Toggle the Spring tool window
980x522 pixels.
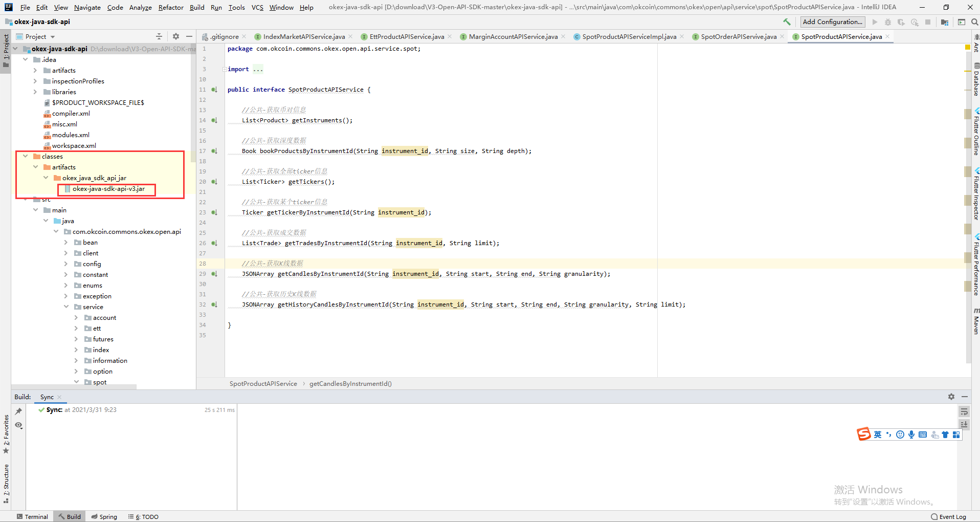(x=104, y=516)
